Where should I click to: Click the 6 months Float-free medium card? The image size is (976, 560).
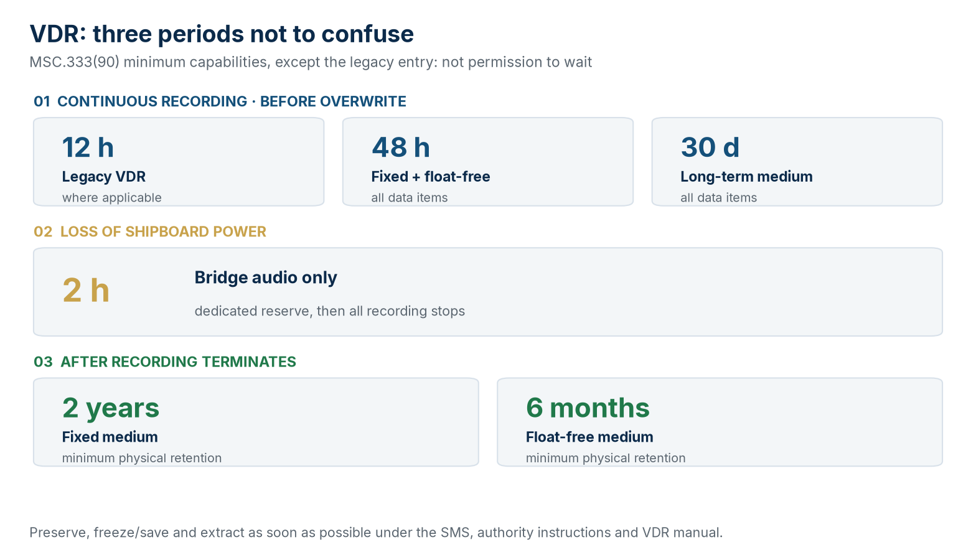click(720, 422)
